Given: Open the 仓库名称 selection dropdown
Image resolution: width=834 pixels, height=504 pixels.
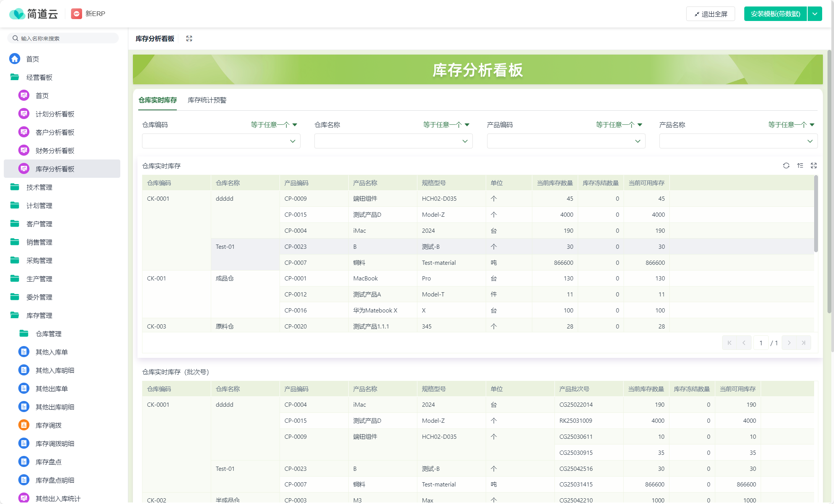Looking at the screenshot, I should click(x=393, y=141).
